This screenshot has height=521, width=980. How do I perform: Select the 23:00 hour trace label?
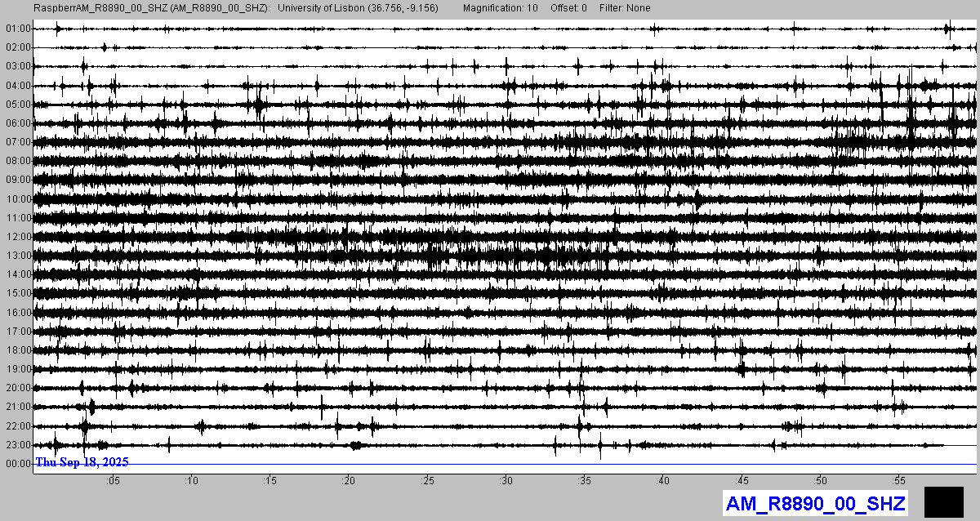click(x=17, y=445)
